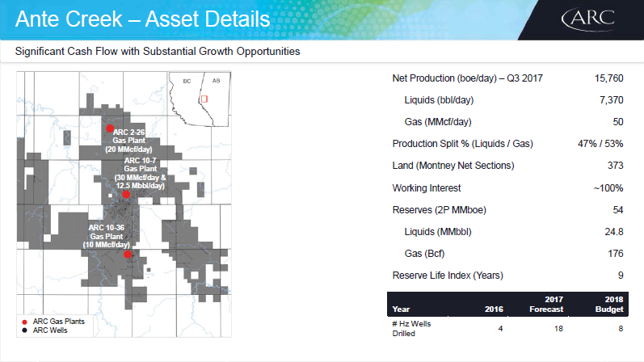Click the 'ARC Wells' legend text

click(x=50, y=330)
